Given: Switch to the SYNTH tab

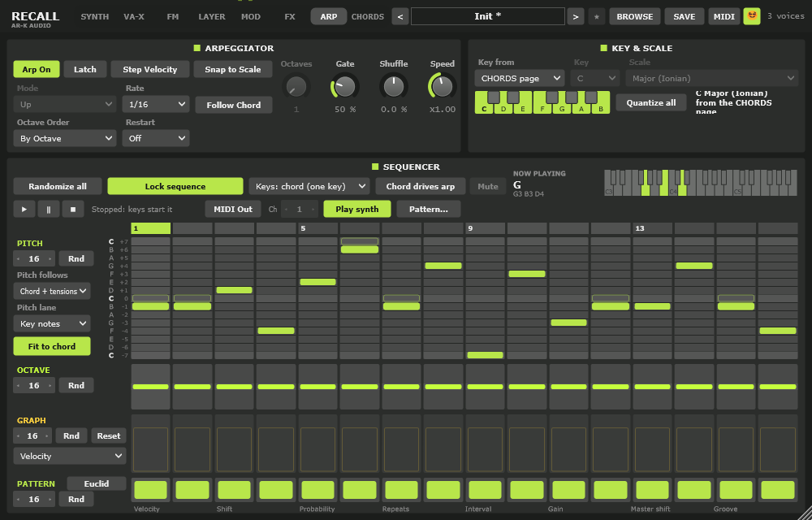Looking at the screenshot, I should [x=95, y=16].
